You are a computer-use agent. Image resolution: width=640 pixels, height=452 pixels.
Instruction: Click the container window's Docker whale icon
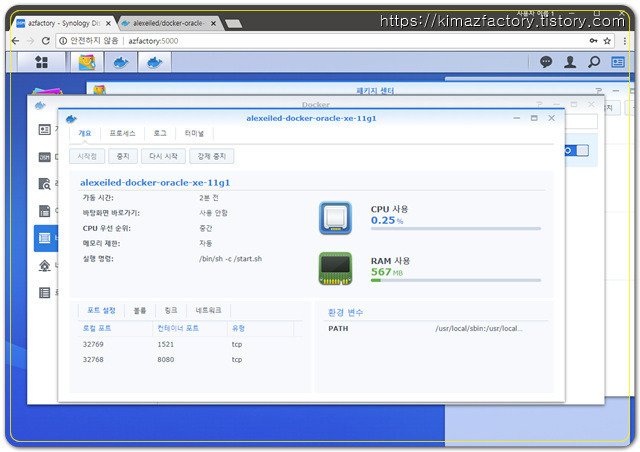(71, 119)
